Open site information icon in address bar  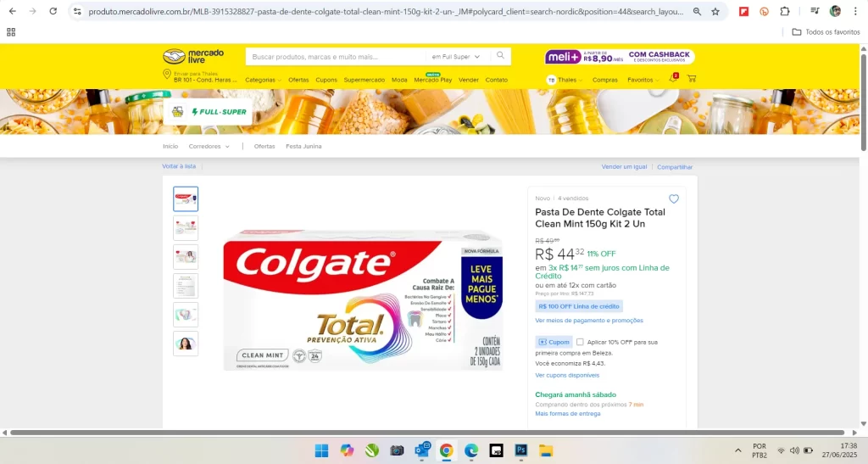pos(77,11)
